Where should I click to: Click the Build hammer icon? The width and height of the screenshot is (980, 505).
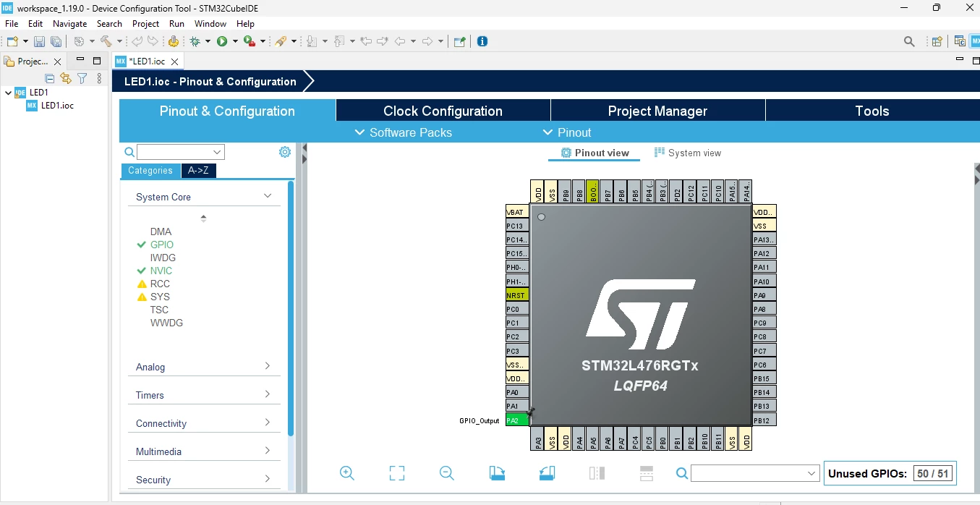tap(106, 41)
